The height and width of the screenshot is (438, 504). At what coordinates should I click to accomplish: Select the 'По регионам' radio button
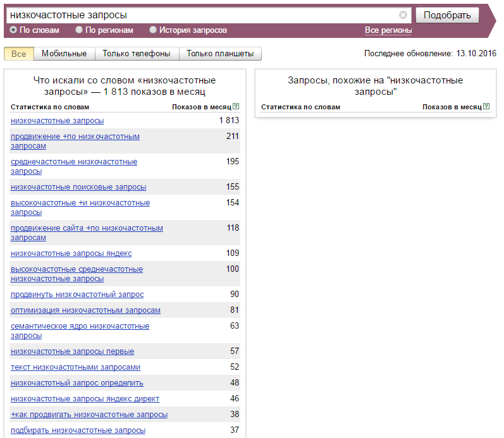(x=79, y=30)
